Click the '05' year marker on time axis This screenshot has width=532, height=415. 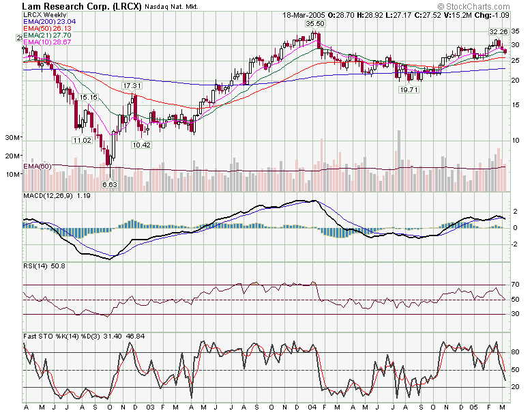click(474, 407)
